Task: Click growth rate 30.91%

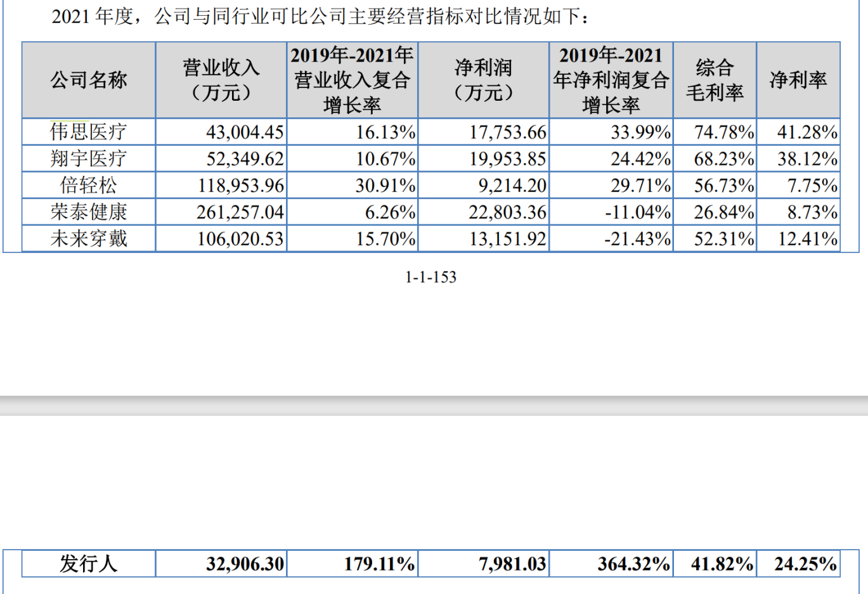Action: [x=385, y=185]
